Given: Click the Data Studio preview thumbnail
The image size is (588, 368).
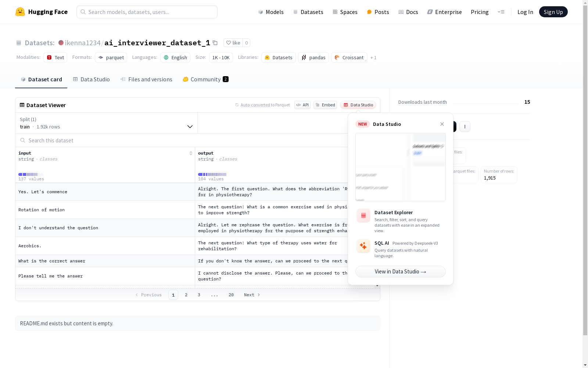Looking at the screenshot, I should pos(401,167).
